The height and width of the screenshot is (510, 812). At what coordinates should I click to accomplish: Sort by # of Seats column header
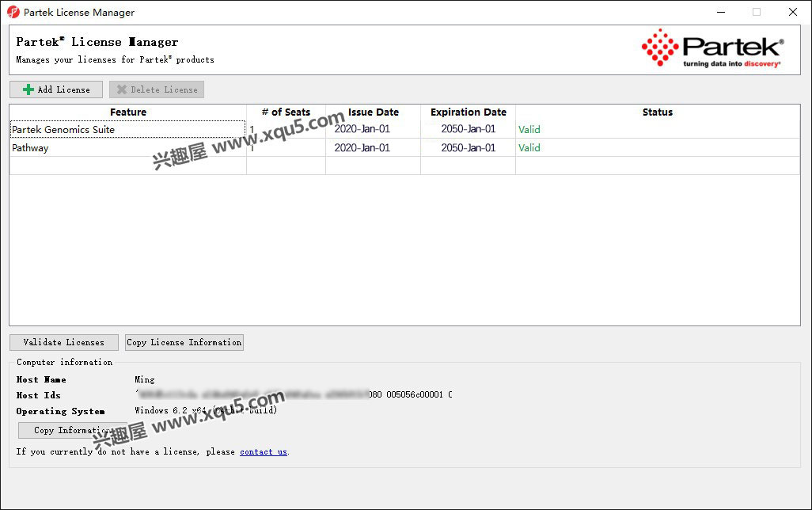pyautogui.click(x=286, y=112)
